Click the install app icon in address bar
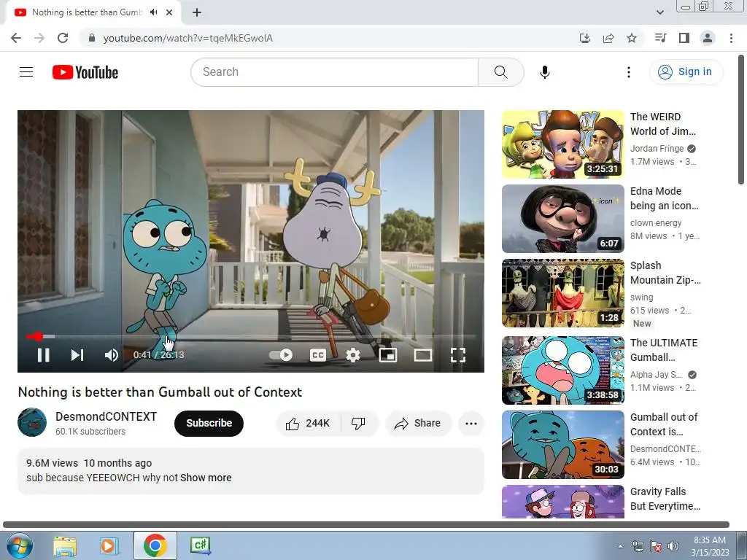747x560 pixels. coord(584,38)
